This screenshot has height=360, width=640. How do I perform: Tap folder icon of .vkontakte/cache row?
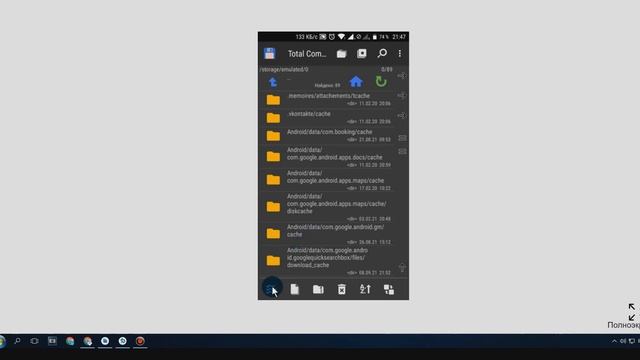(273, 118)
